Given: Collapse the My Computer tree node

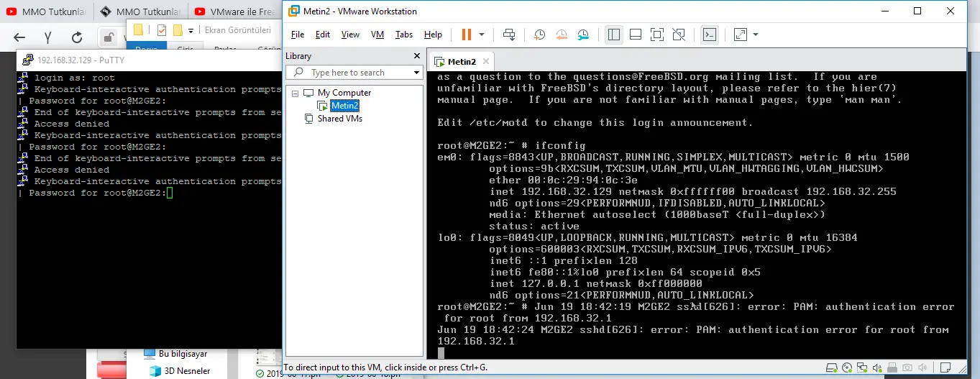Looking at the screenshot, I should pos(295,93).
